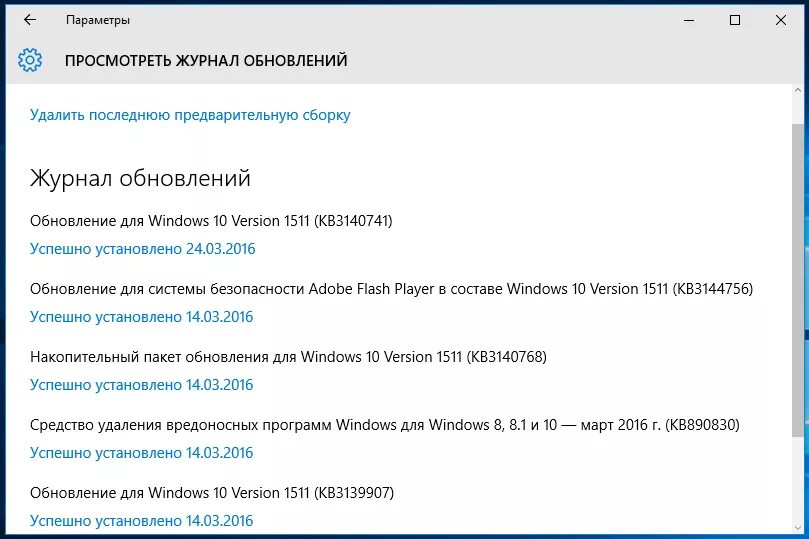
Task: Go back with the arrow icon
Action: (x=30, y=20)
